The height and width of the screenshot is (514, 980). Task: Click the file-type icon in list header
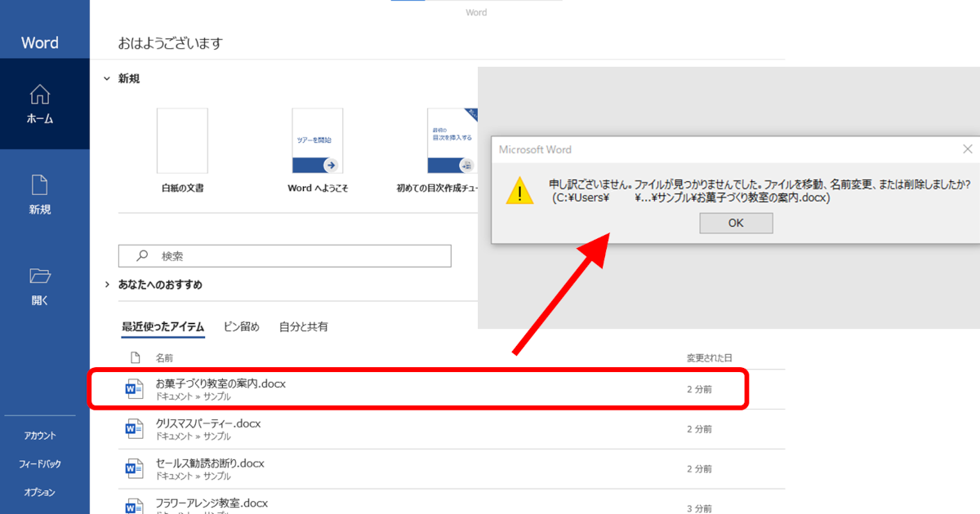point(136,357)
